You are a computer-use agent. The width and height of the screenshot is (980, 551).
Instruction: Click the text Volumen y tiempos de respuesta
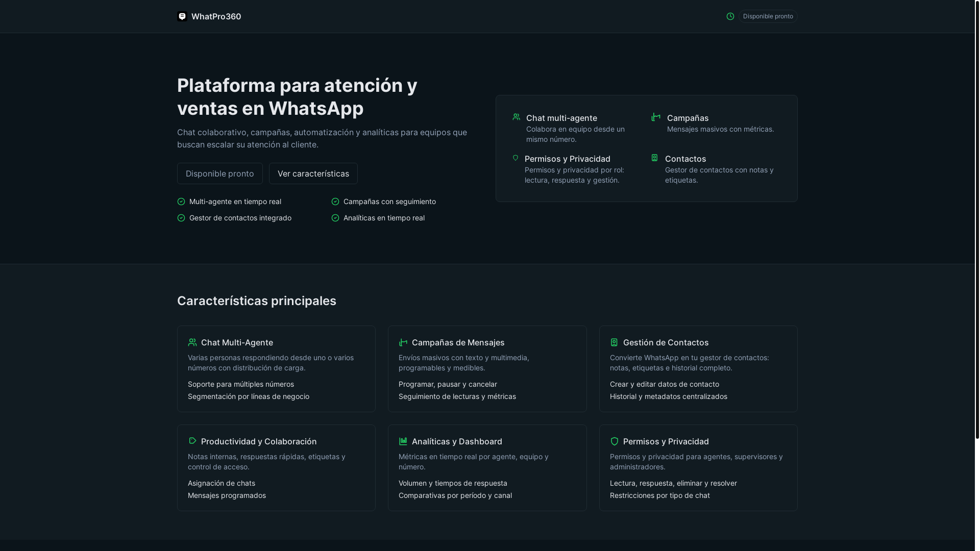(x=453, y=483)
